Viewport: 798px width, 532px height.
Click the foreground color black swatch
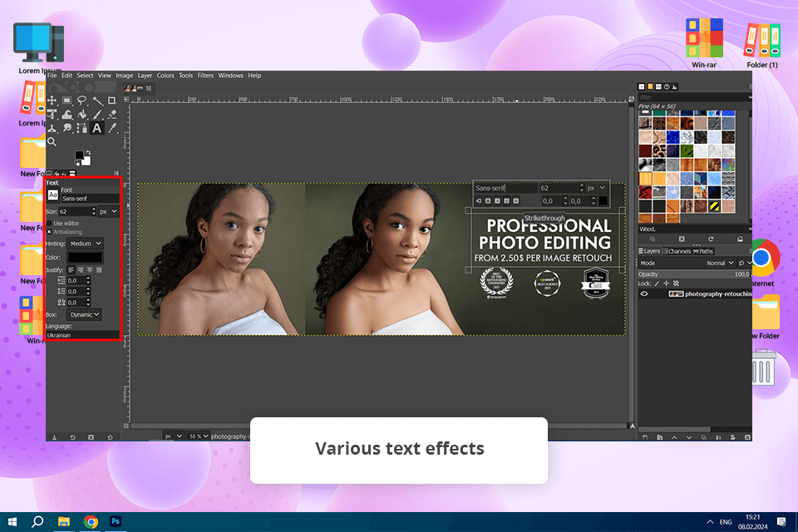[x=80, y=155]
